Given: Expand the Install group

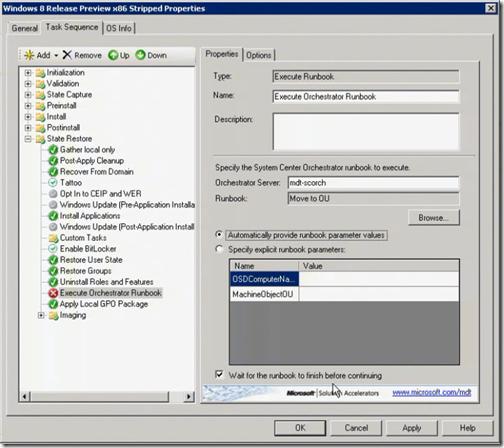Looking at the screenshot, I should (x=28, y=117).
